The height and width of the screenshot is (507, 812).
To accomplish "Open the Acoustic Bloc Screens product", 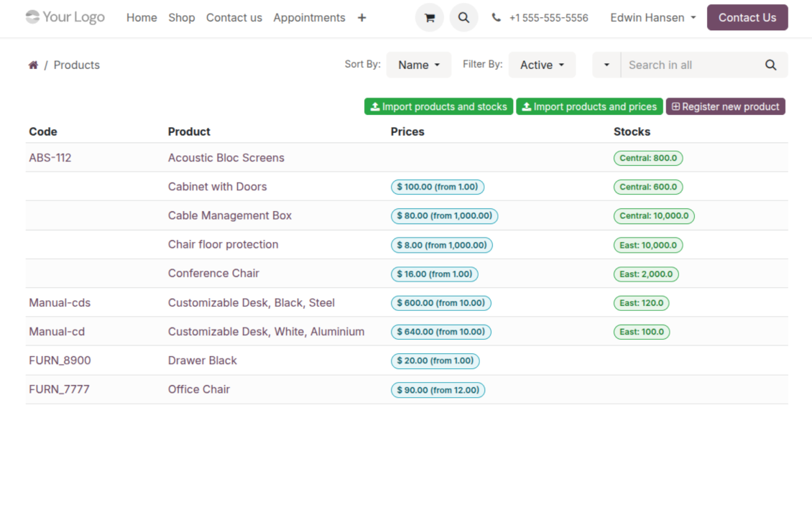I will [226, 158].
